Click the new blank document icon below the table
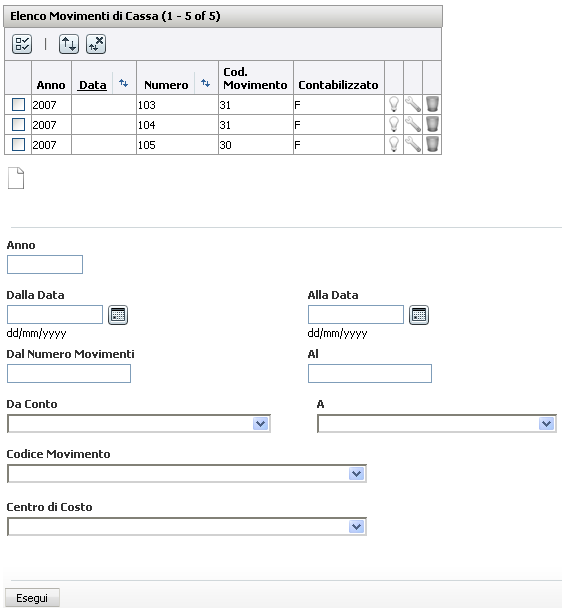 (x=16, y=178)
